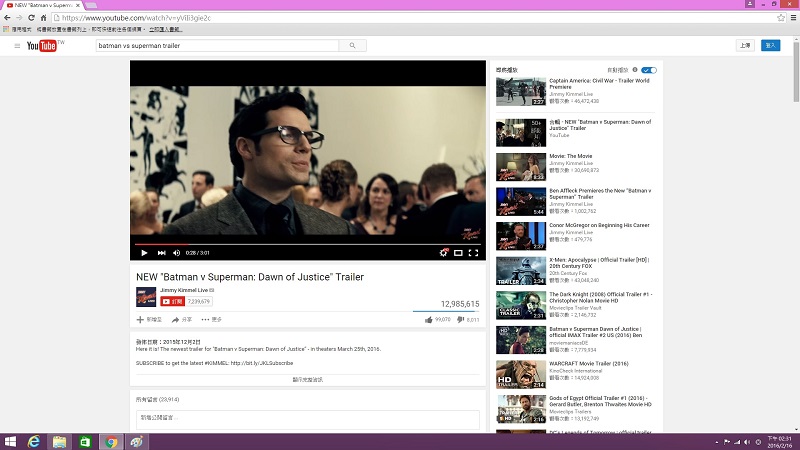Open Captain America: Civil War trailer thumbnail
Screen dimensions: 800x450
[x=521, y=91]
